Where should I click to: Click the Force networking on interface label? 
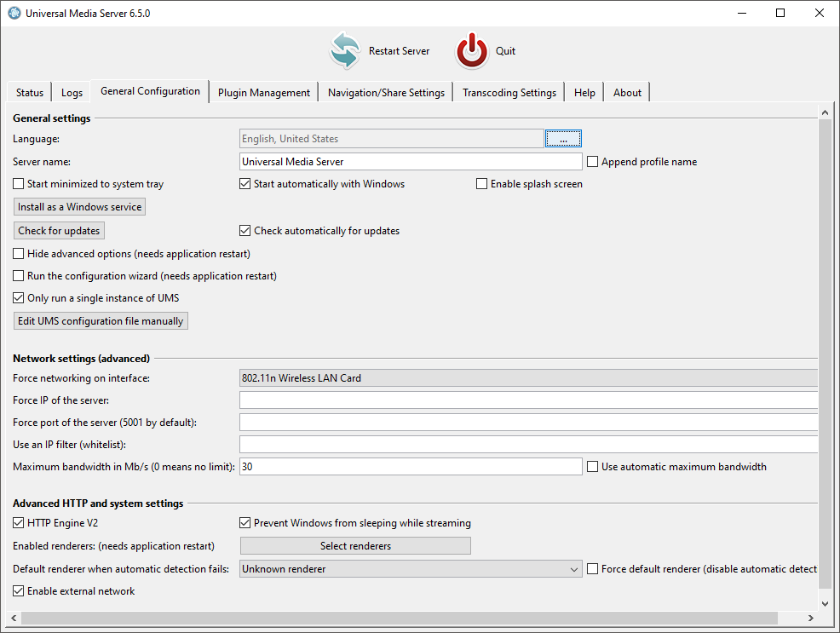coord(82,378)
